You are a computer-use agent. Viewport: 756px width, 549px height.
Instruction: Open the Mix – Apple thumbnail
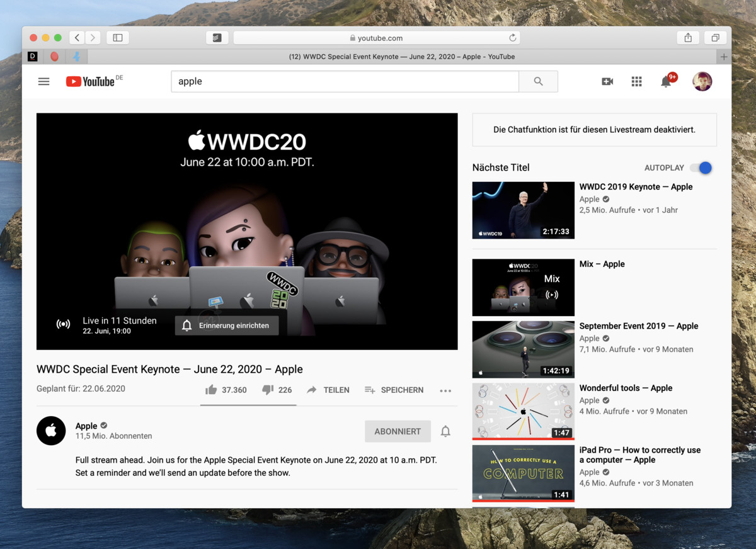524,288
